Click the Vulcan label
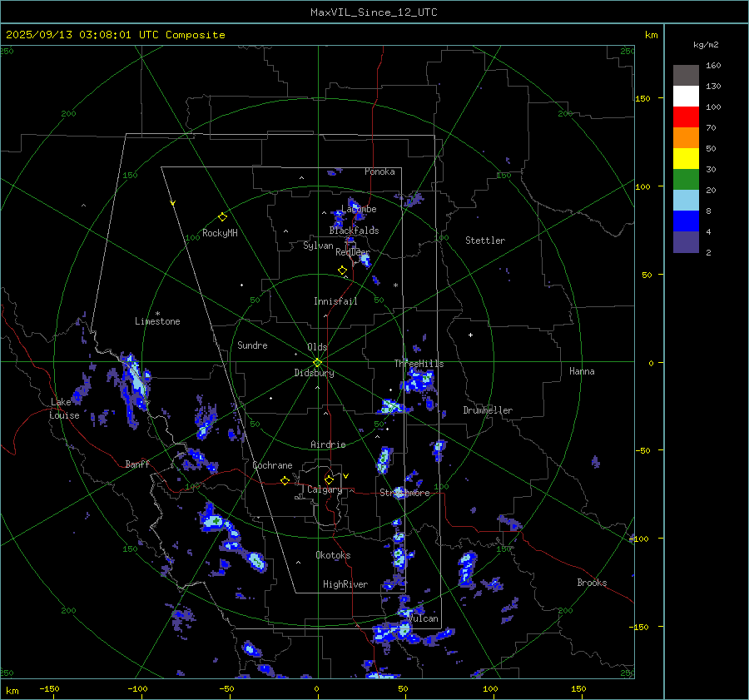 (x=424, y=618)
